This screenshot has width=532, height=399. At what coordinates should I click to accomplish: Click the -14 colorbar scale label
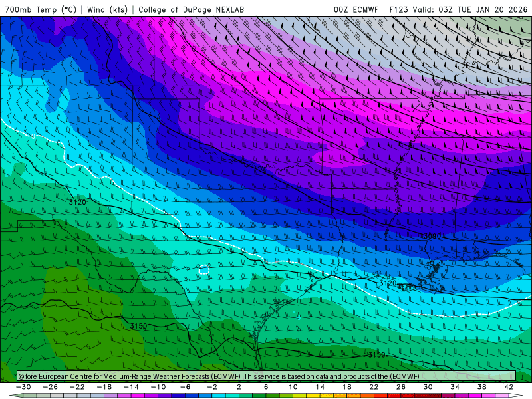(x=131, y=387)
